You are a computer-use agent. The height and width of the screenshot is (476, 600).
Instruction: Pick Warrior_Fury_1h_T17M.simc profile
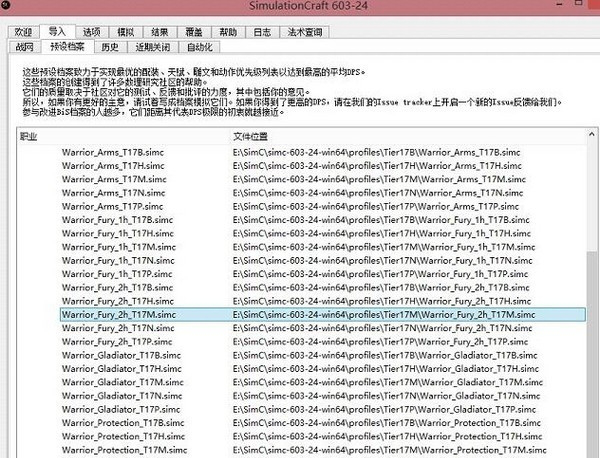(119, 247)
